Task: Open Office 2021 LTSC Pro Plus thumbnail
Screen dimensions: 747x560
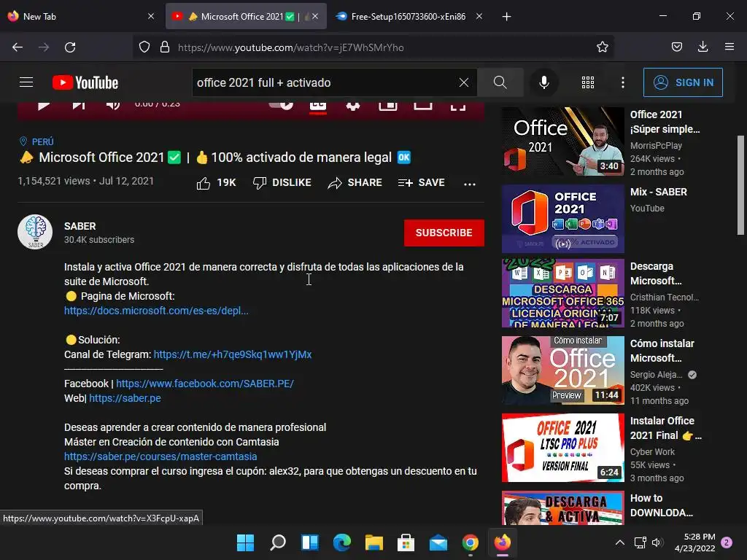Action: pos(562,448)
